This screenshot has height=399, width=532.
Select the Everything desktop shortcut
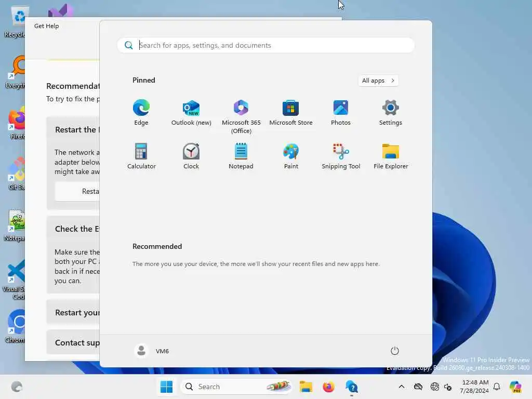(x=15, y=72)
